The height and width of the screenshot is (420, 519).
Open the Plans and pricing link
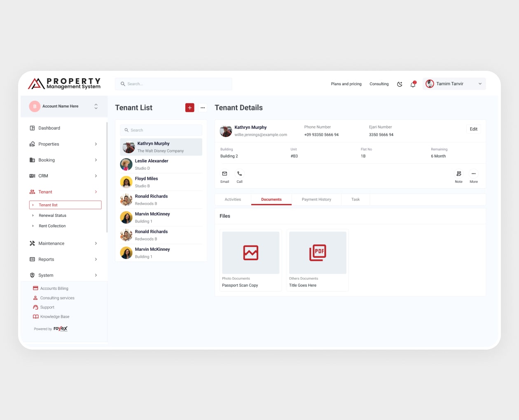coord(346,84)
